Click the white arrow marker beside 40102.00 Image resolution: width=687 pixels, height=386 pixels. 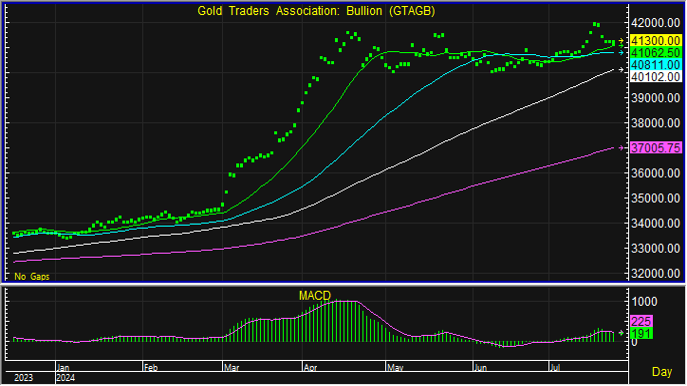621,70
